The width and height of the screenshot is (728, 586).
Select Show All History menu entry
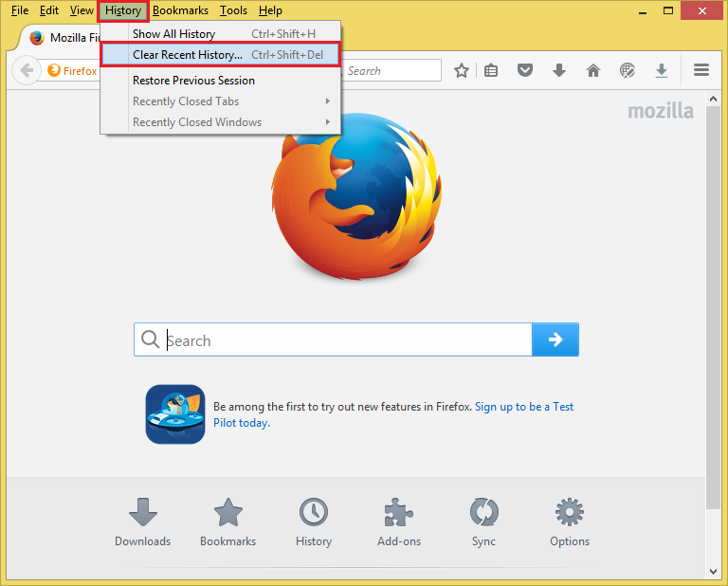tap(221, 34)
